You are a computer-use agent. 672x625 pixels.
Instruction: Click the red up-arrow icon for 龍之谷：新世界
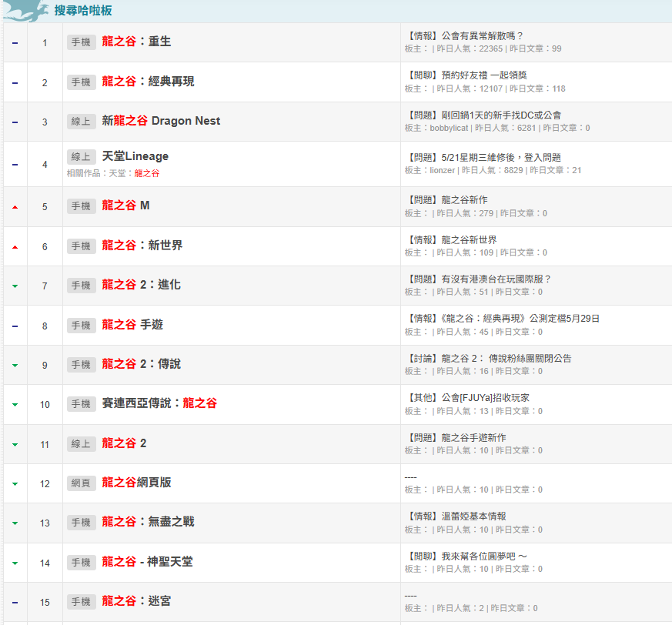[15, 247]
